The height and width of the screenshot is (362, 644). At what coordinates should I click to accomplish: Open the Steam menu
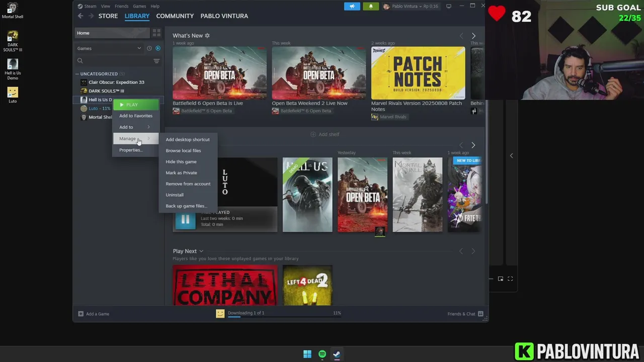[x=90, y=6]
